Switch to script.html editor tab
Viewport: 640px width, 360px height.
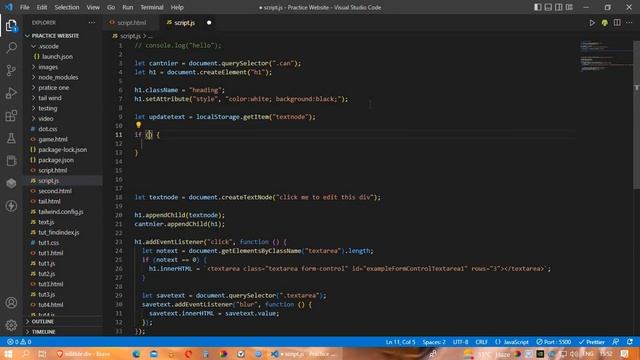(x=131, y=23)
